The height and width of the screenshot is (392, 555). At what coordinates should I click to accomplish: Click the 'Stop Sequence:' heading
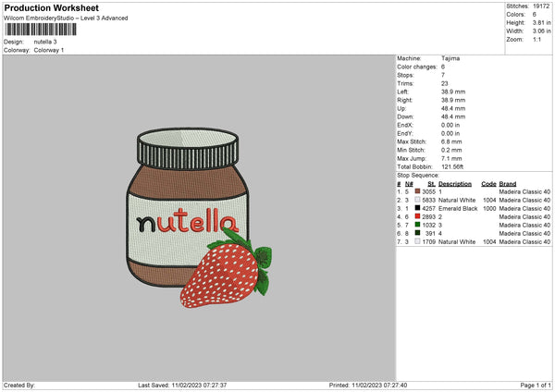pos(418,176)
